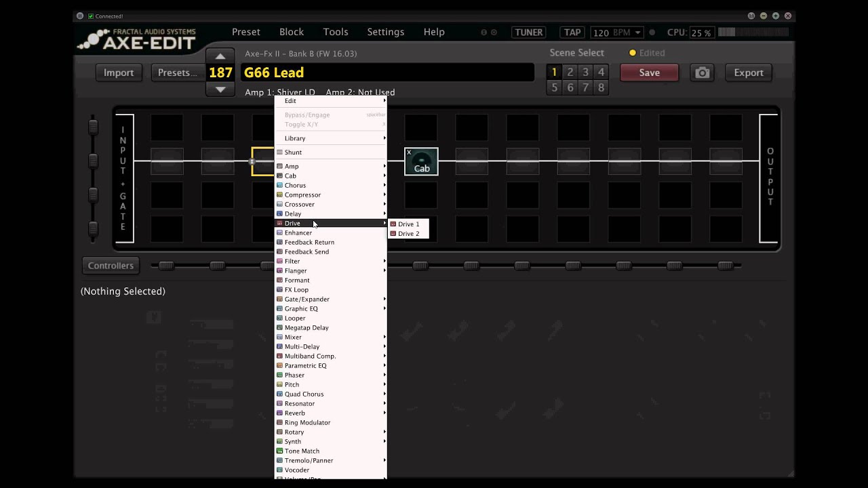868x488 pixels.
Task: Open the Help menu
Action: (434, 32)
